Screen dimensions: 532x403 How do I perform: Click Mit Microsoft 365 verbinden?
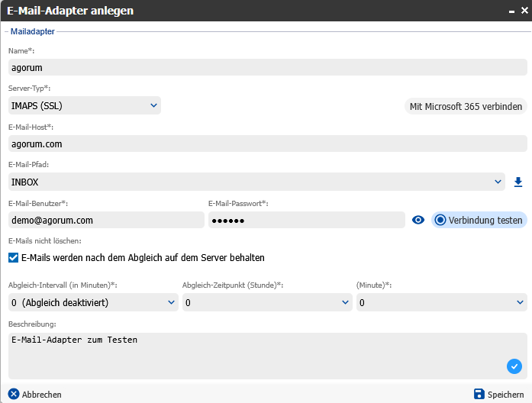pyautogui.click(x=466, y=106)
